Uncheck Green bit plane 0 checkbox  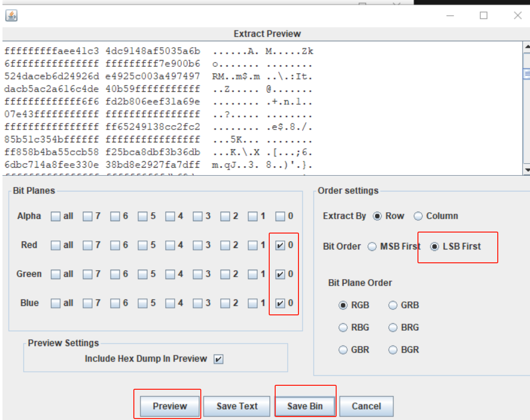[x=280, y=274]
